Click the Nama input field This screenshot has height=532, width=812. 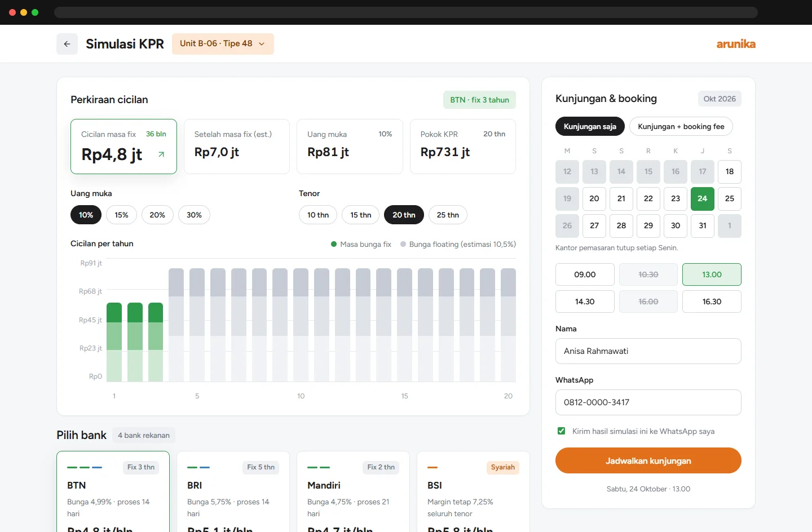(648, 351)
